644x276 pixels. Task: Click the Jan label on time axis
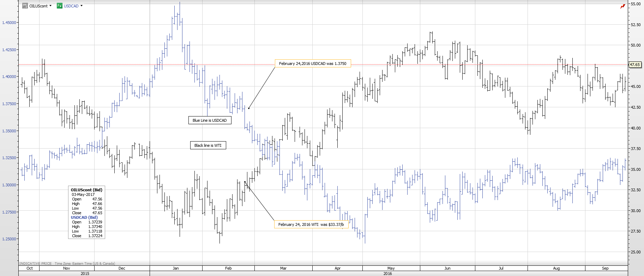[x=176, y=268]
